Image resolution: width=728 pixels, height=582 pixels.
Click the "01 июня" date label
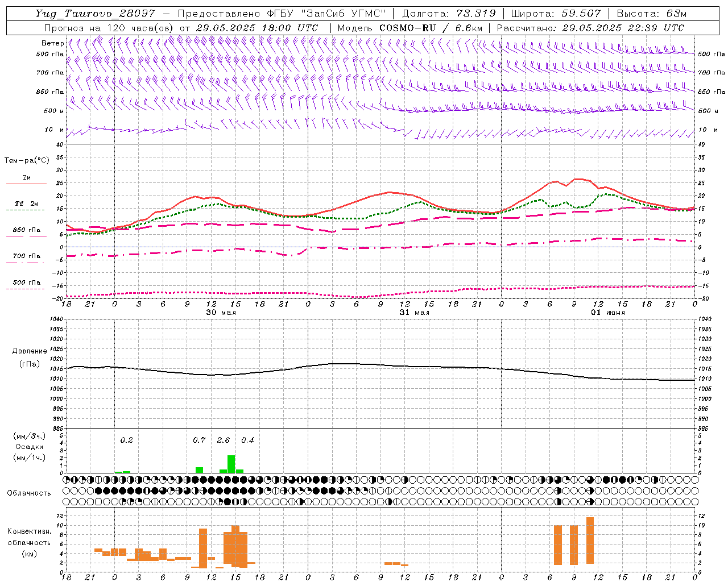point(607,313)
